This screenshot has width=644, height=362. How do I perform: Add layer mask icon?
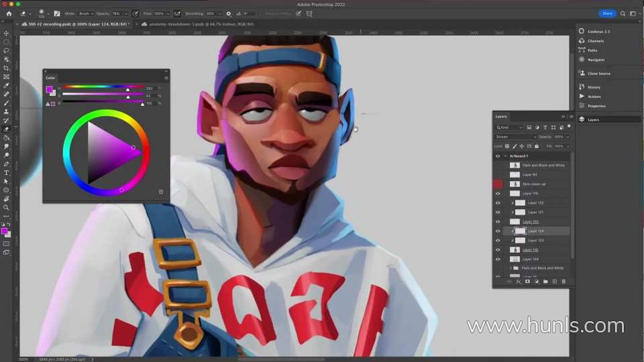[527, 282]
